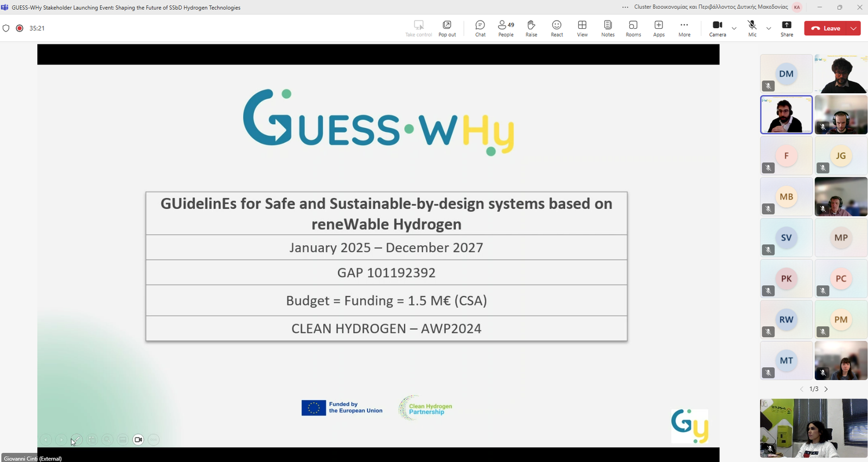Viewport: 868px width, 462px height.
Task: Go to previous participants page
Action: 801,389
